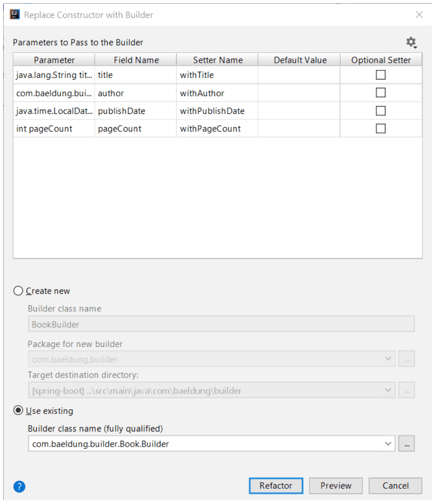Click the Setter Name column header
Image resolution: width=435 pixels, height=504 pixels.
click(x=218, y=60)
